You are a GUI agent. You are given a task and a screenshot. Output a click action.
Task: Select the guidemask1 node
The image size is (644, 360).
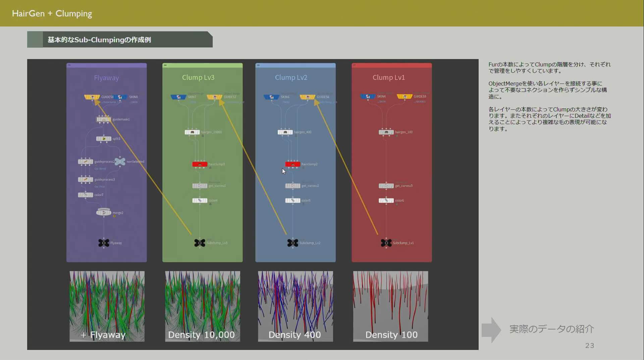pos(104,119)
